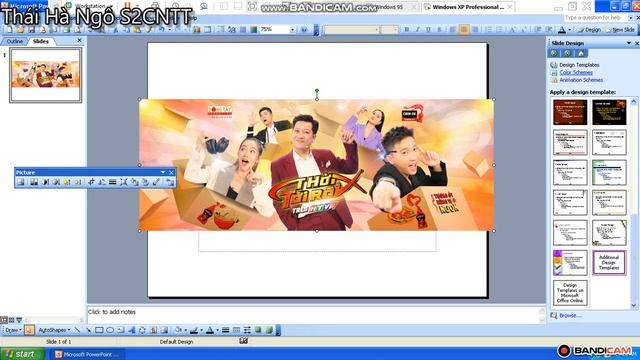Click the notes field to add notes

click(313, 315)
